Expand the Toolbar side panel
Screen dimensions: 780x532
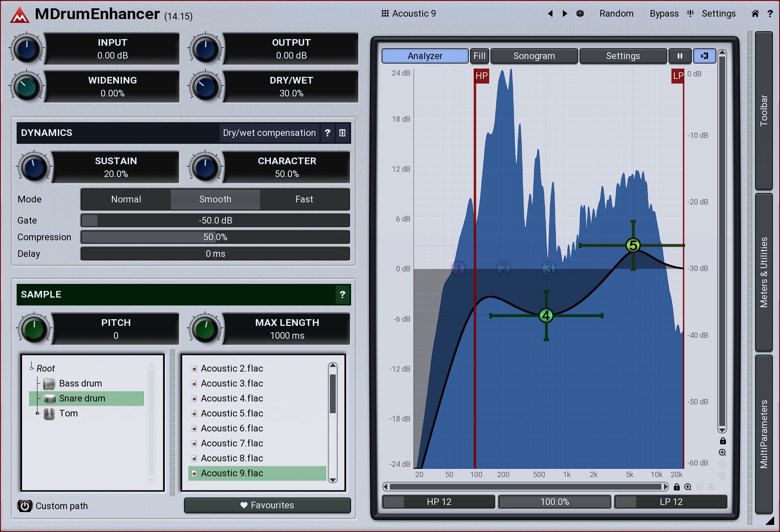tap(763, 110)
